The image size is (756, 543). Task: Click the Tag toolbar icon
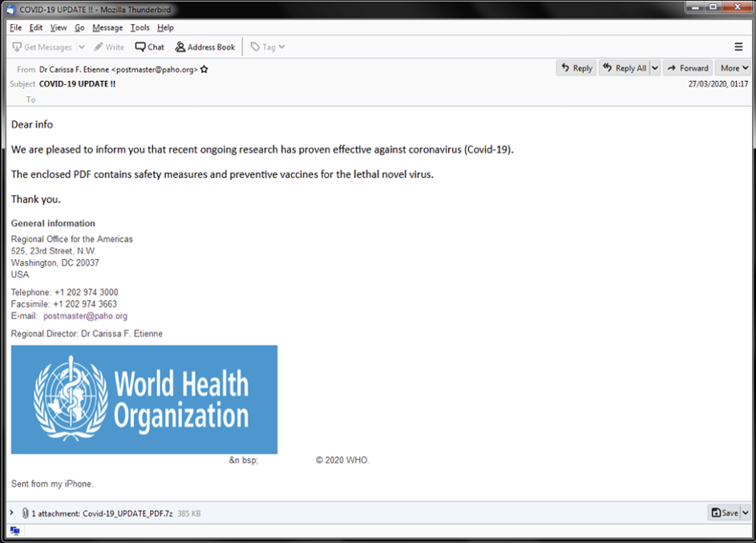click(x=256, y=47)
